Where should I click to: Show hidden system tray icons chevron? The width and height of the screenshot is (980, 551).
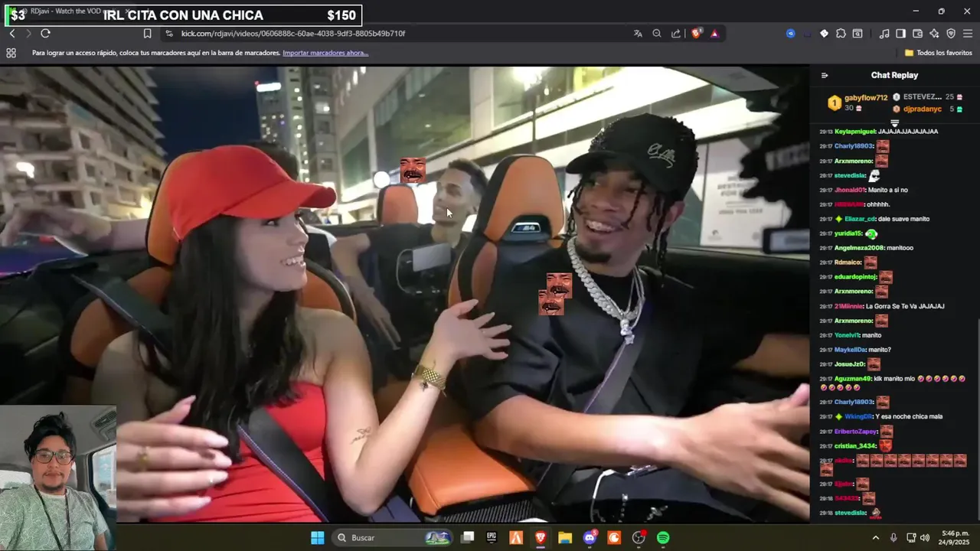(x=876, y=538)
